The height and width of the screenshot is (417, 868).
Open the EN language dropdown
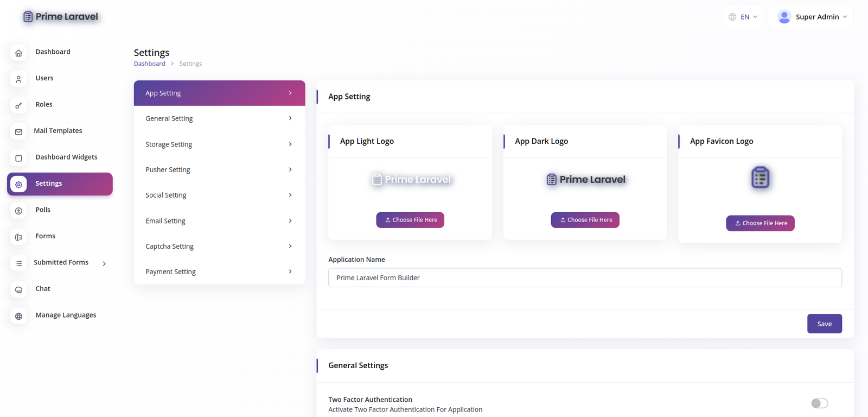tap(743, 17)
